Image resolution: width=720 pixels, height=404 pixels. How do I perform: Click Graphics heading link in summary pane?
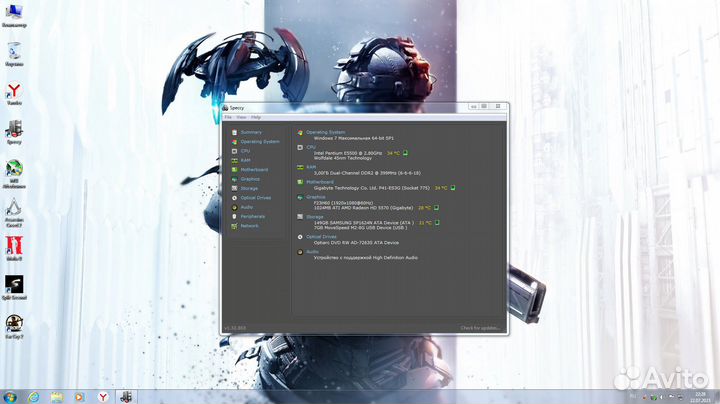click(316, 197)
